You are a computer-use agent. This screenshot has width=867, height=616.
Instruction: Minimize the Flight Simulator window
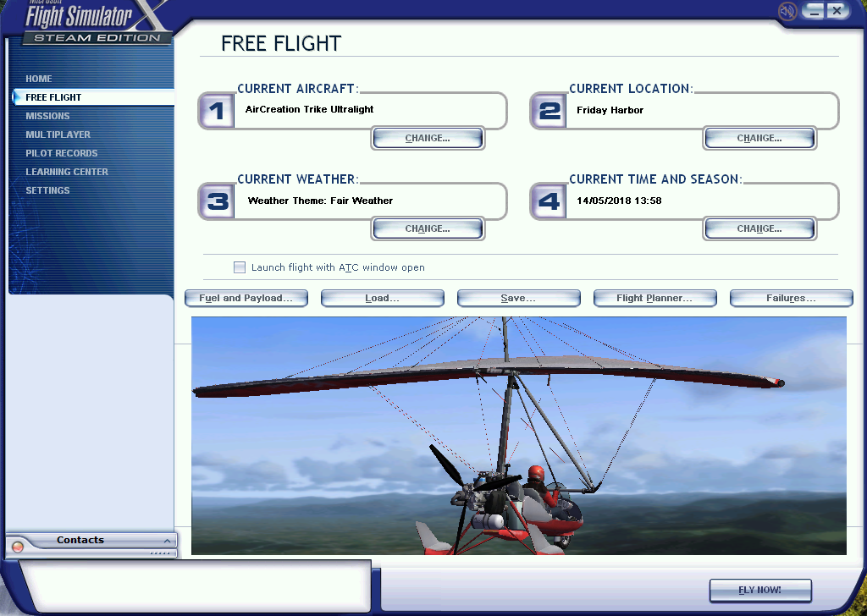[x=814, y=10]
